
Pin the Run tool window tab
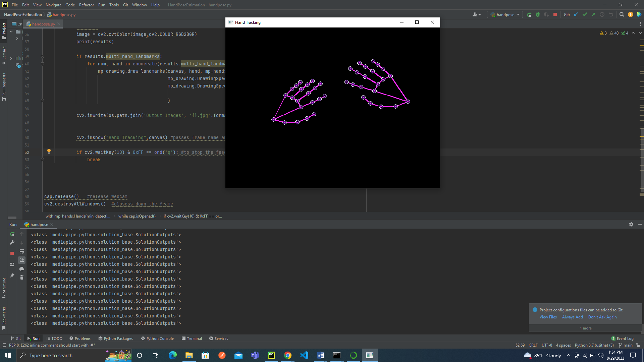click(x=12, y=276)
